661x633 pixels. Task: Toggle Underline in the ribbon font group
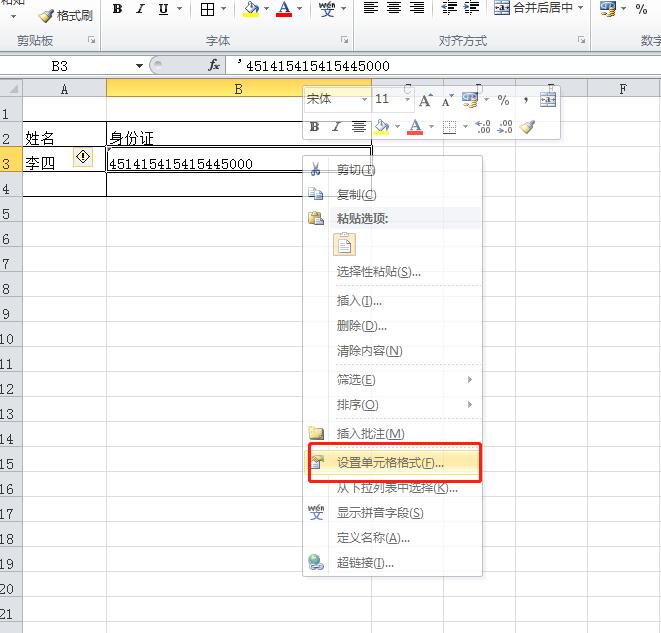point(164,8)
